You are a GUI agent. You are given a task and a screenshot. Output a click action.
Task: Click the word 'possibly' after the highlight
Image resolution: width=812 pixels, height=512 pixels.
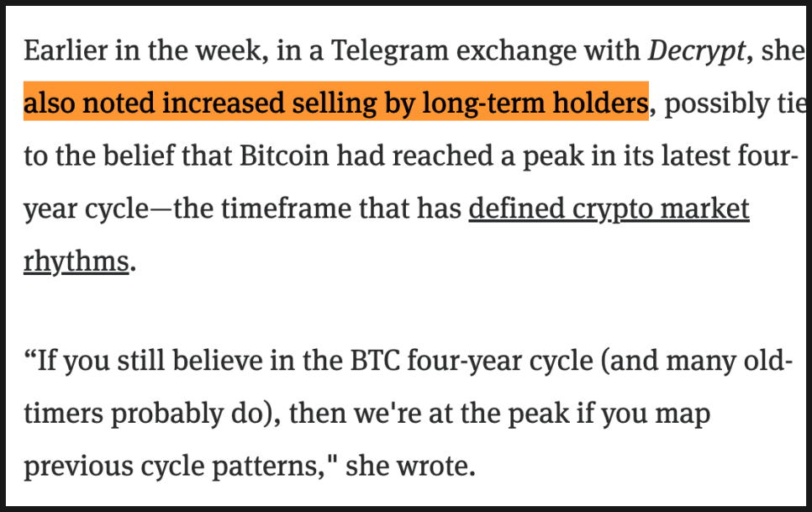click(x=714, y=103)
